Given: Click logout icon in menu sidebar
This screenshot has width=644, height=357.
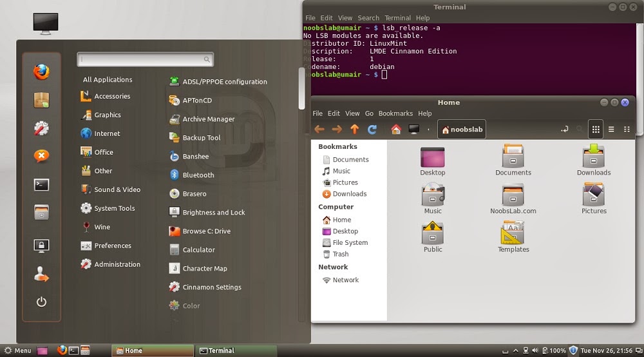Looking at the screenshot, I should pos(41,274).
